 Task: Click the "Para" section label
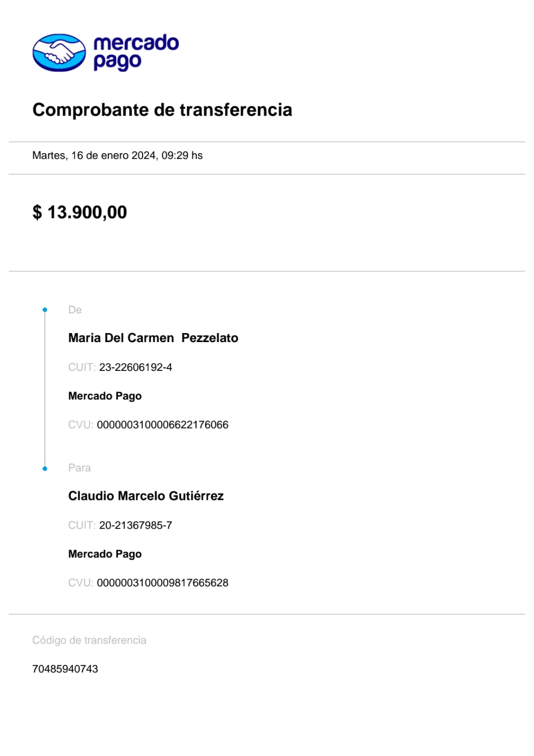coord(79,468)
